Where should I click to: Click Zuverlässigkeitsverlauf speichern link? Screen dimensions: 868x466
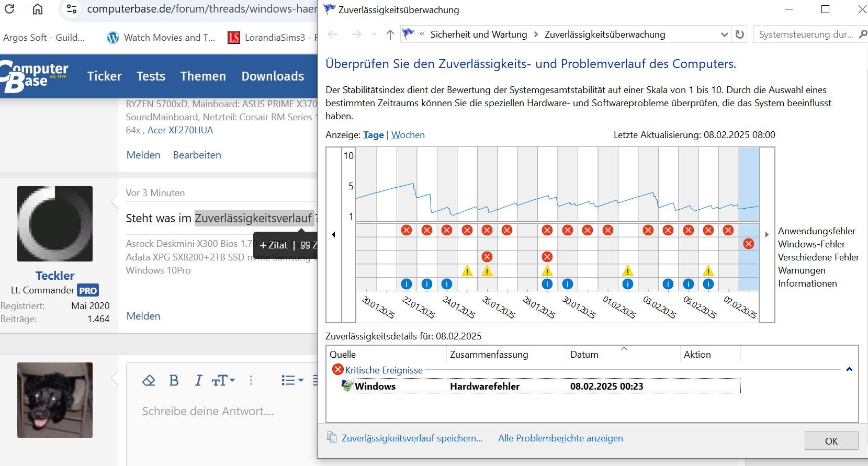(x=412, y=438)
